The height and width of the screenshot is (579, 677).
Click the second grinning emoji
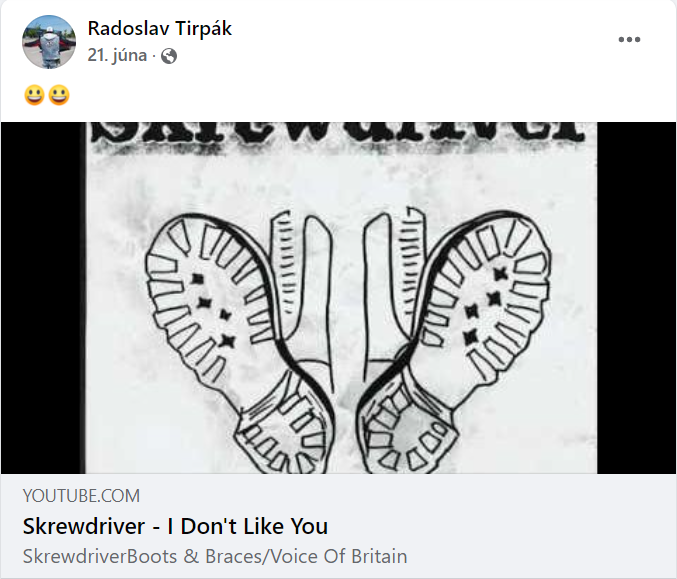tap(59, 95)
